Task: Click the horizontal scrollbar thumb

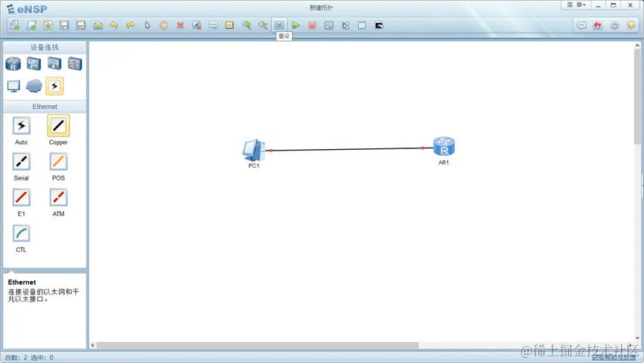Action: pyautogui.click(x=258, y=345)
